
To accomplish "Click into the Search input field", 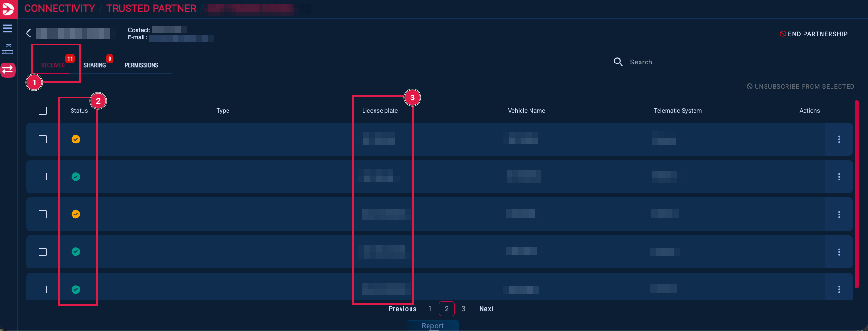I will click(x=735, y=62).
